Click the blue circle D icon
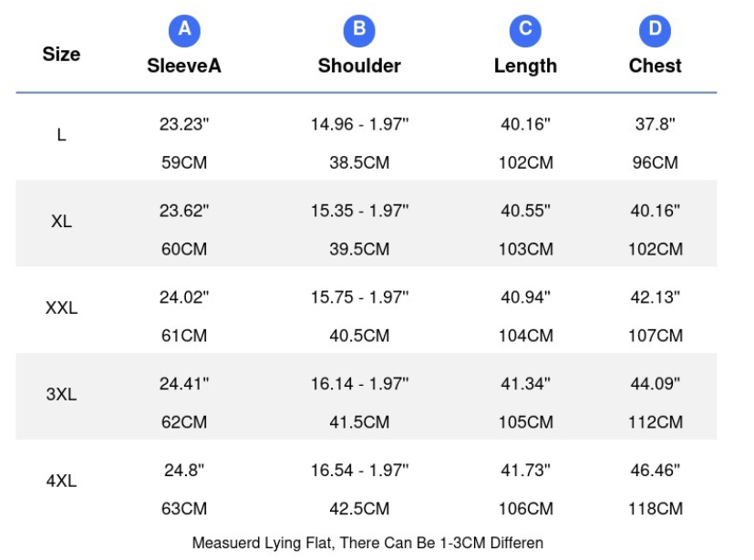This screenshot has height=560, width=754. click(x=655, y=31)
